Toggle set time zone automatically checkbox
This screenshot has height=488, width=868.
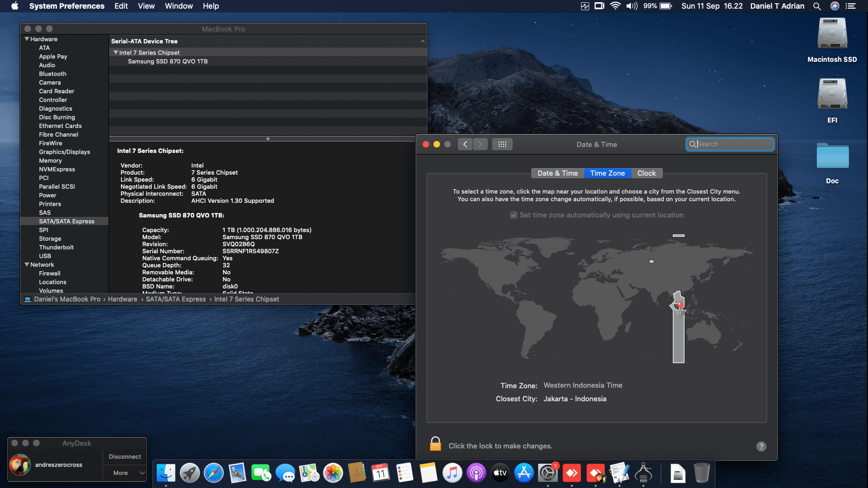click(x=513, y=215)
